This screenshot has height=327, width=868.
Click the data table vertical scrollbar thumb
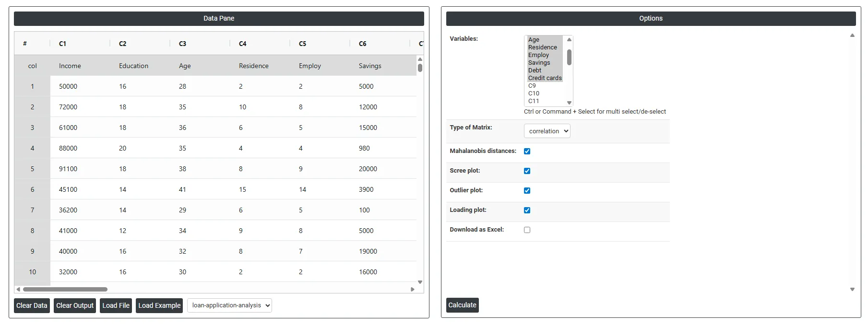(420, 68)
